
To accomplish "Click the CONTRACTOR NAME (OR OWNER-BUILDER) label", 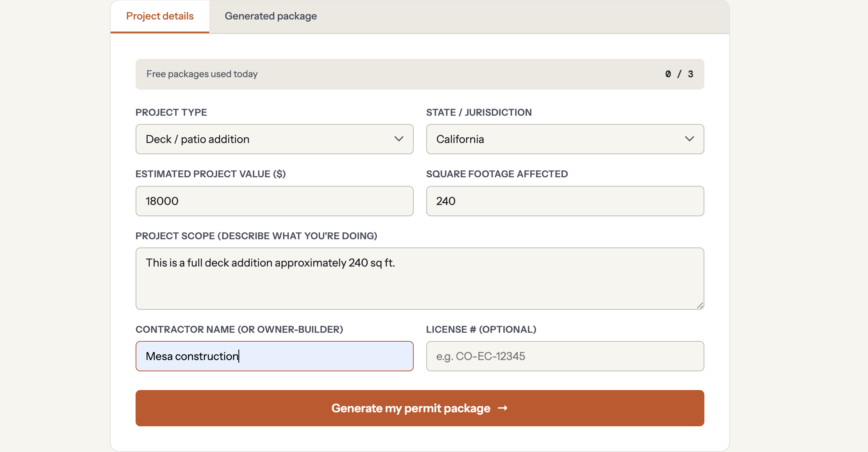I will (x=239, y=329).
